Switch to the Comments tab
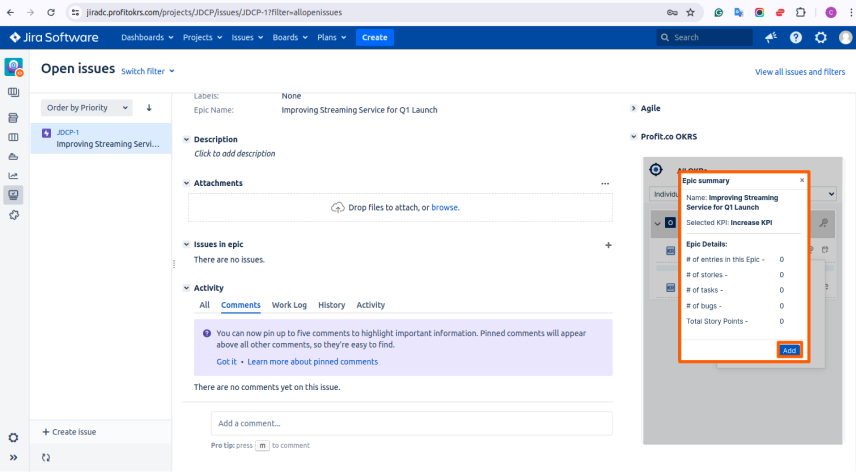Viewport: 856px width, 472px height. click(x=241, y=305)
